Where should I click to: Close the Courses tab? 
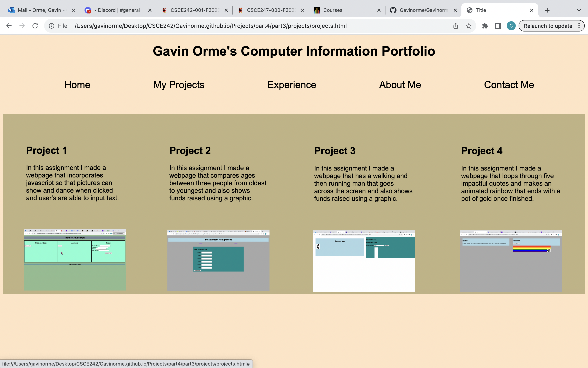coord(379,10)
